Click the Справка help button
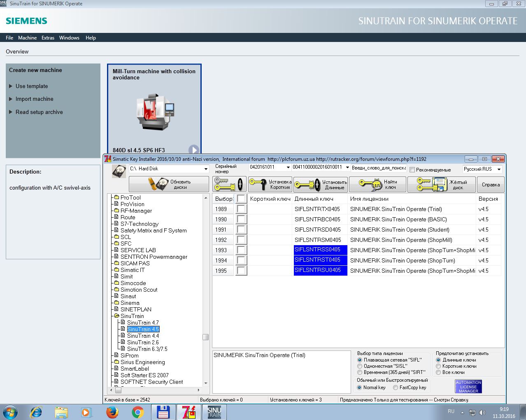This screenshot has height=420, width=526. (491, 184)
